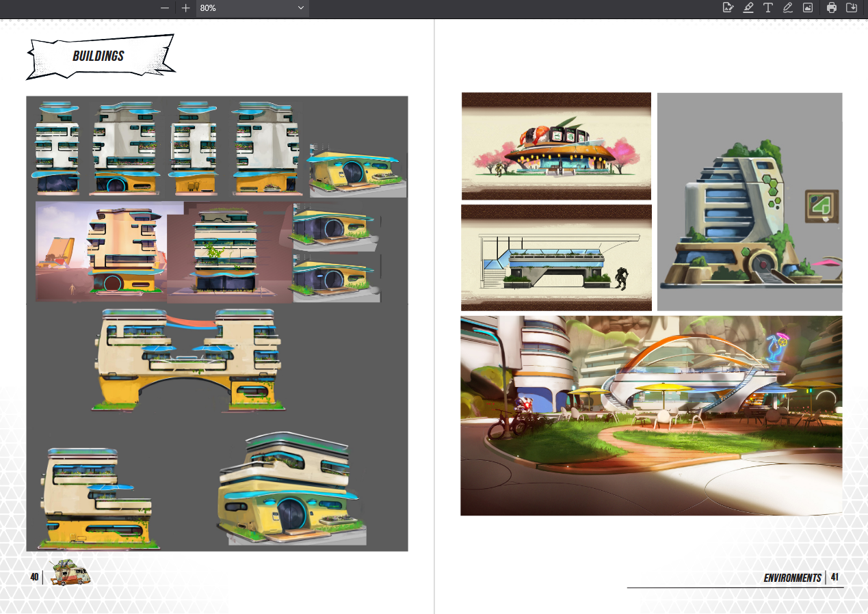Click the plaza scene with yellow umbrellas
Screen dimensions: 868x614
click(651, 416)
